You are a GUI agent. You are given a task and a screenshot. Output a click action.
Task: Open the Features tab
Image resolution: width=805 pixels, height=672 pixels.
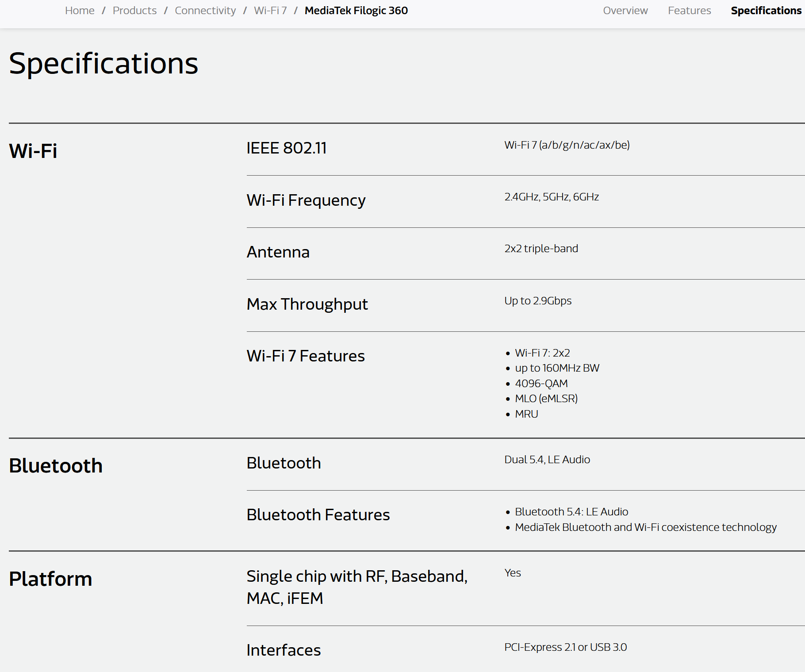pyautogui.click(x=689, y=11)
